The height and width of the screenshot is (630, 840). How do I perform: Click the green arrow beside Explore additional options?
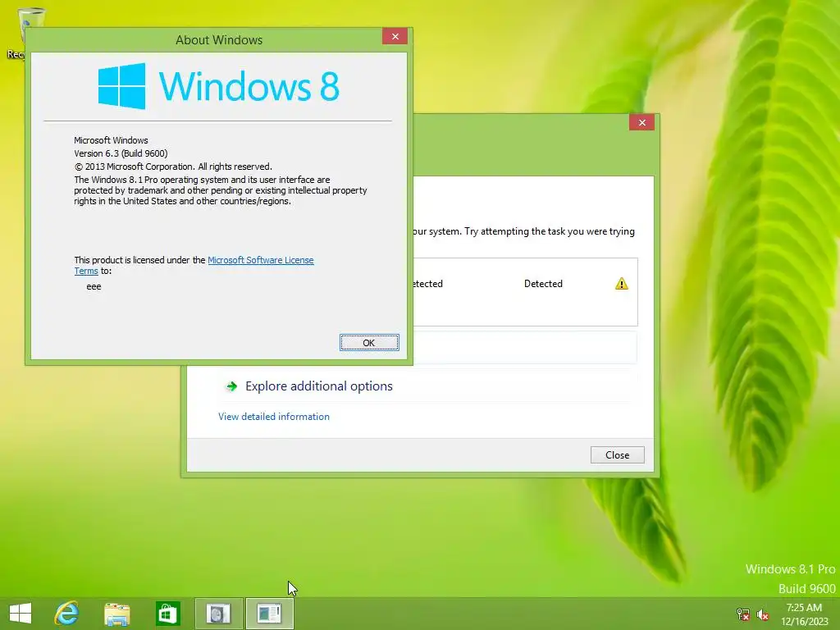231,386
